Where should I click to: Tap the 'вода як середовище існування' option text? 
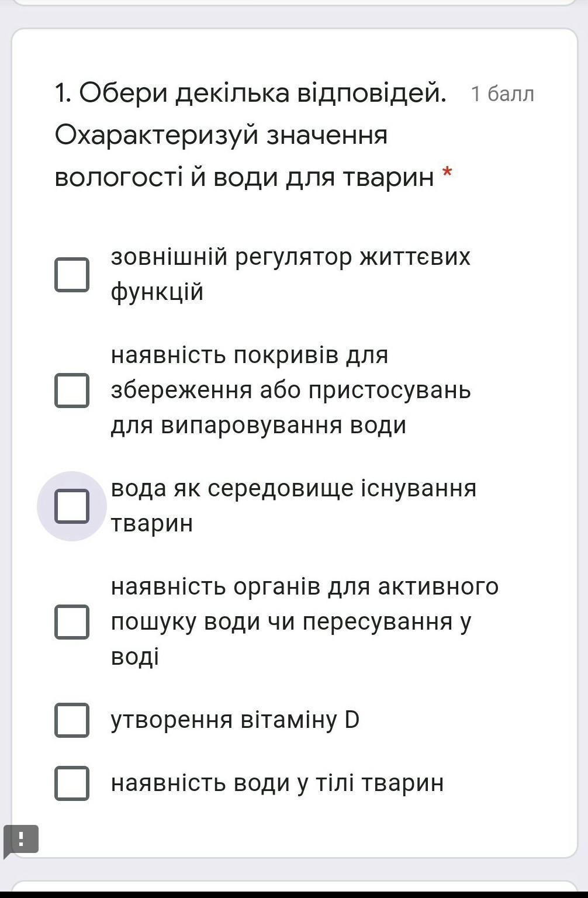point(293,488)
